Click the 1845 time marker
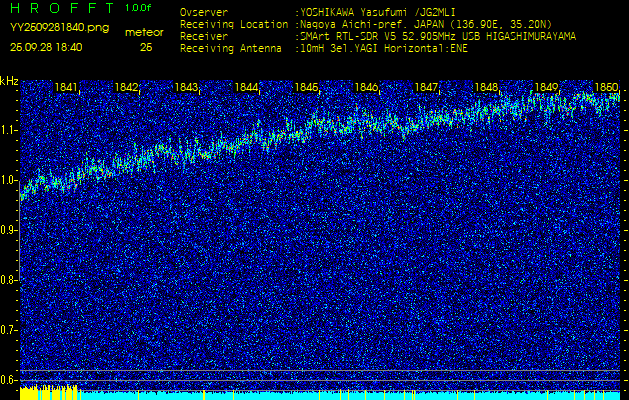This screenshot has height=400, width=629. pos(306,88)
